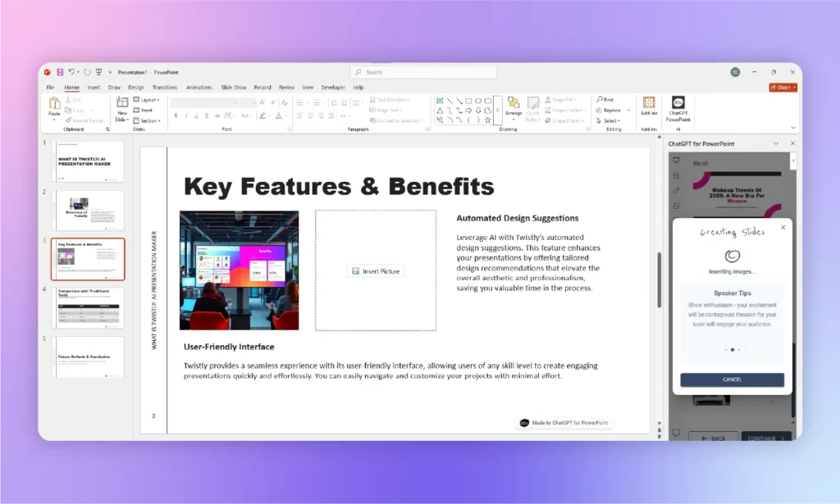The height and width of the screenshot is (504, 840).
Task: Decrease font size icon
Action: pos(273,102)
